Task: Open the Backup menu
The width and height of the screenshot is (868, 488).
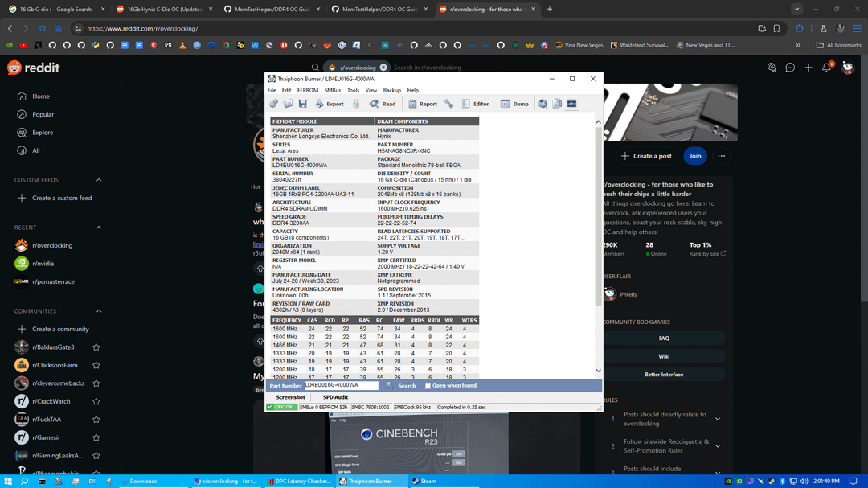Action: pyautogui.click(x=392, y=90)
